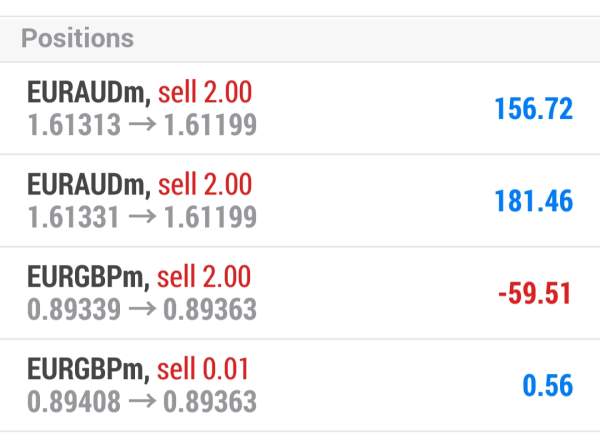Select the 181.46 profit figure
600x448 pixels.
(x=533, y=201)
